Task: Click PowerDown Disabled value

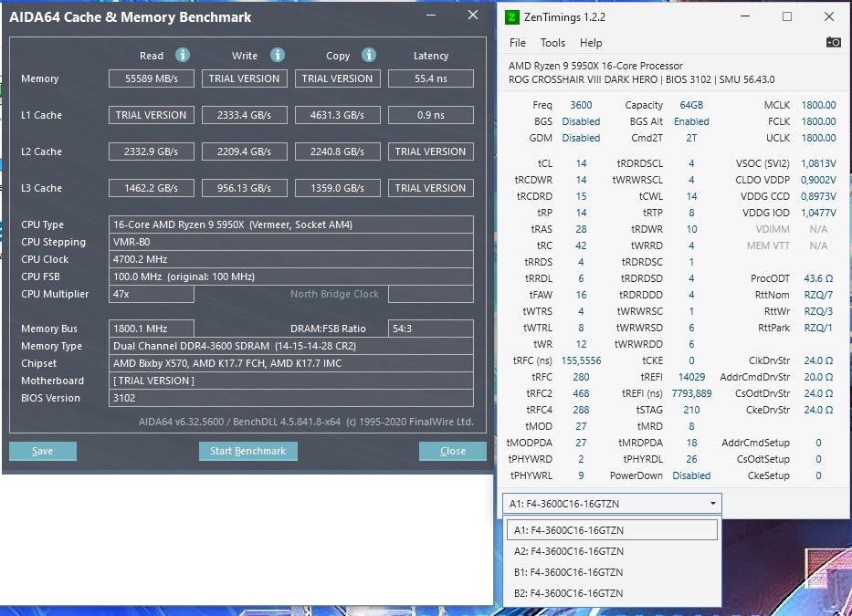Action: (691, 475)
